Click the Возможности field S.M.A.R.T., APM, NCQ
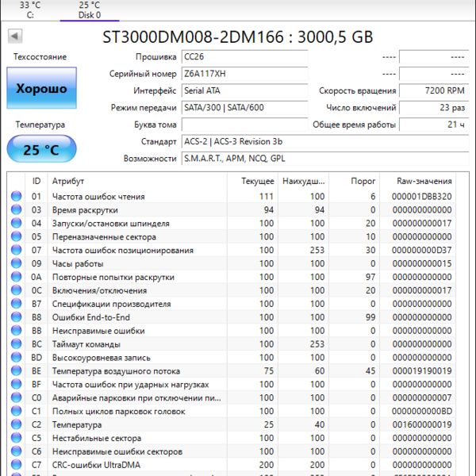This screenshot has height=476, width=476. click(x=325, y=159)
